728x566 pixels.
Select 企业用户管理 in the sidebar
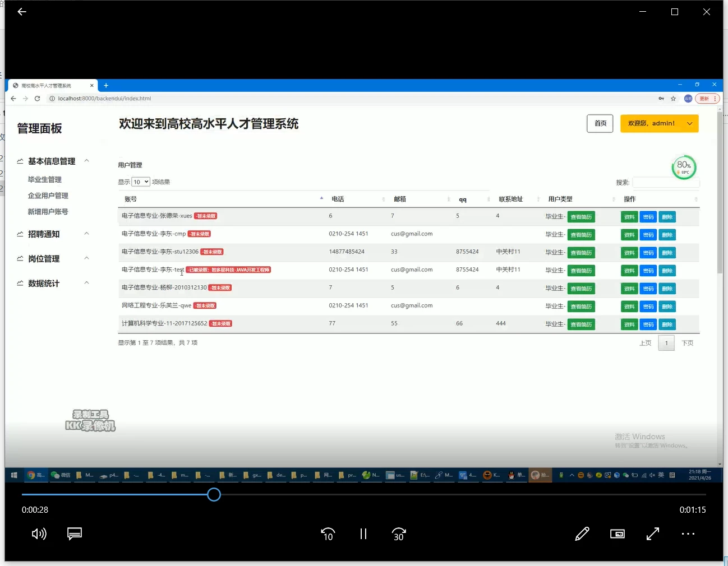pyautogui.click(x=49, y=195)
